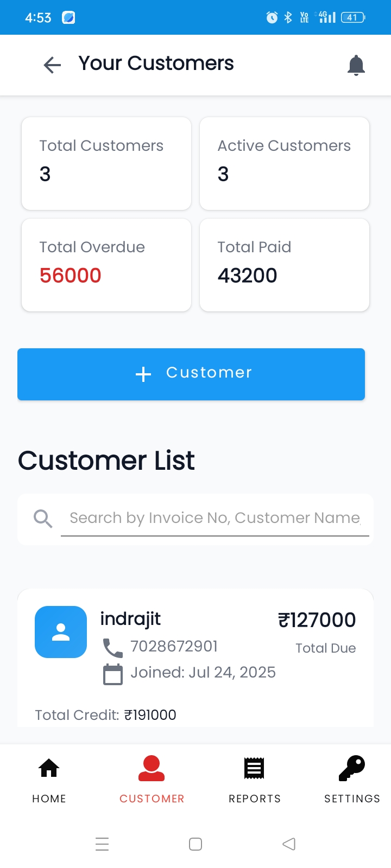Tap the Total Paid 43200 card
391x868 pixels.
(x=285, y=265)
